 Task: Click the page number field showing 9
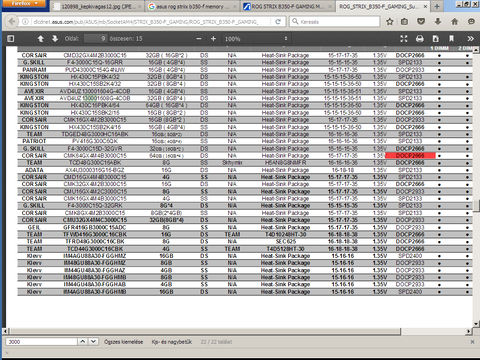(x=95, y=39)
